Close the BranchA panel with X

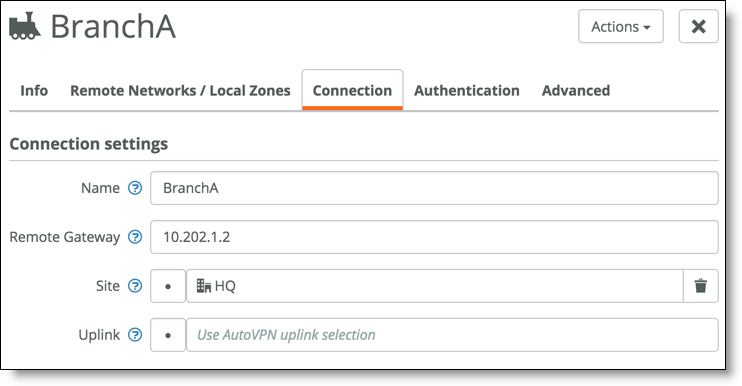[x=698, y=26]
